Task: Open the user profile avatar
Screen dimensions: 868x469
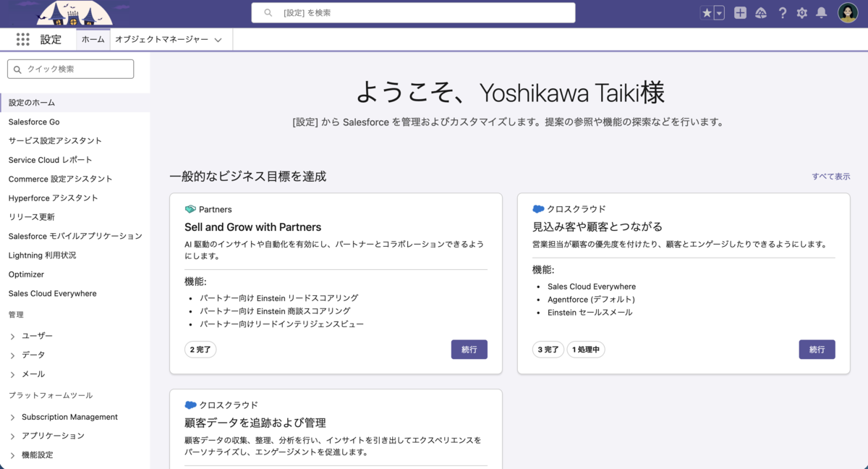Action: point(848,13)
